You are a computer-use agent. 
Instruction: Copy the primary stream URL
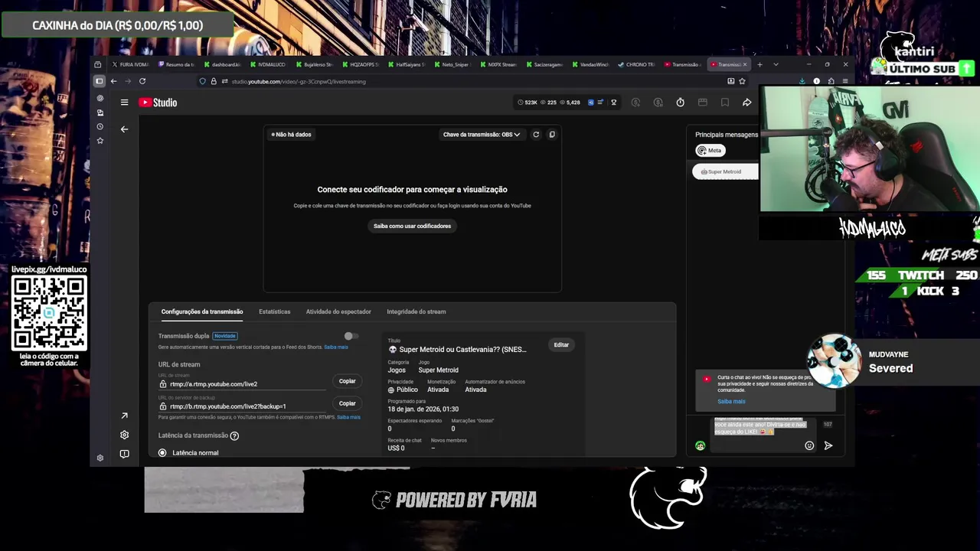pyautogui.click(x=348, y=381)
